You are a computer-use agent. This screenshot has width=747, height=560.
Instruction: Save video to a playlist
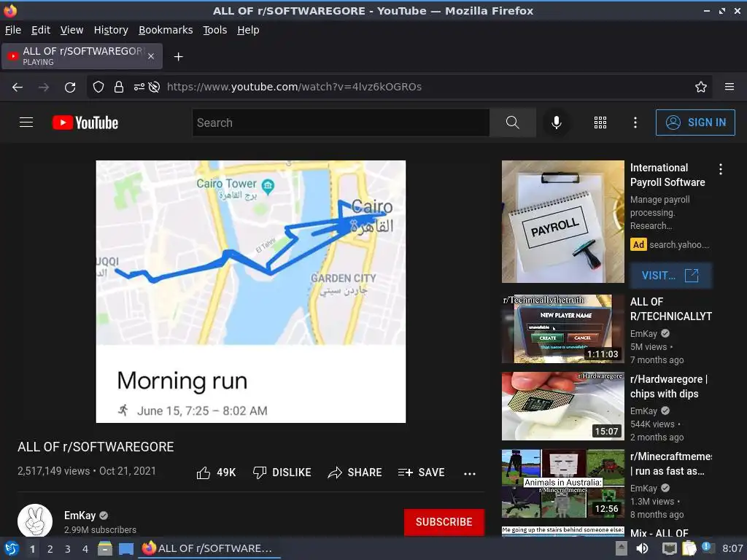pyautogui.click(x=421, y=472)
